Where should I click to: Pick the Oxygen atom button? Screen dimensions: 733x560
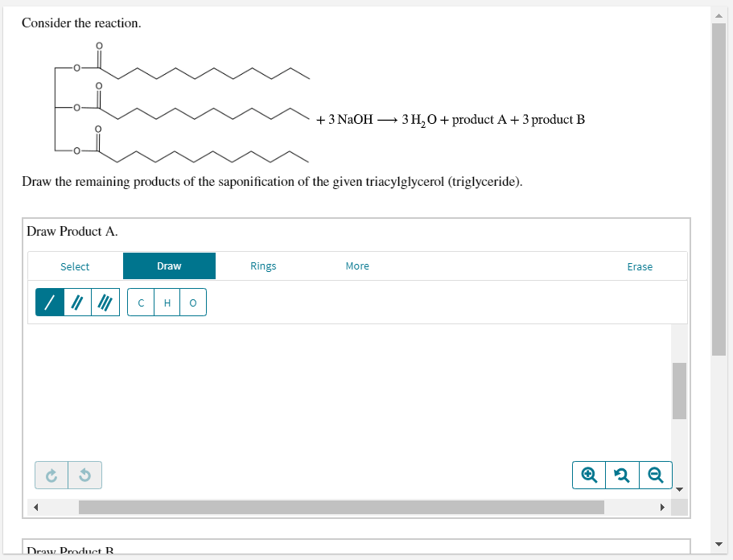tap(192, 302)
